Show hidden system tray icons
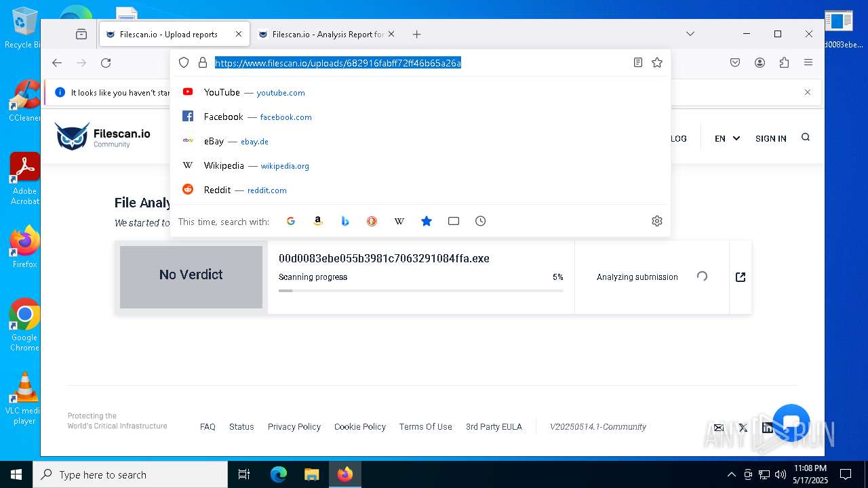This screenshot has width=868, height=488. click(731, 474)
